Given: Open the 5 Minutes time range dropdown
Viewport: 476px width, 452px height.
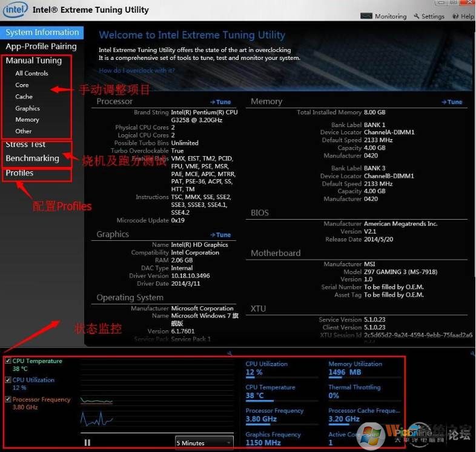Looking at the screenshot, I should pos(204,443).
